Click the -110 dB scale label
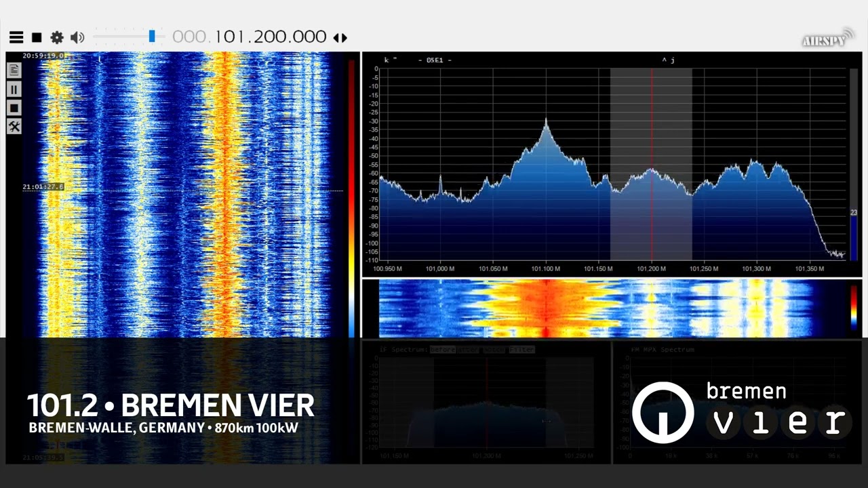 pyautogui.click(x=372, y=260)
